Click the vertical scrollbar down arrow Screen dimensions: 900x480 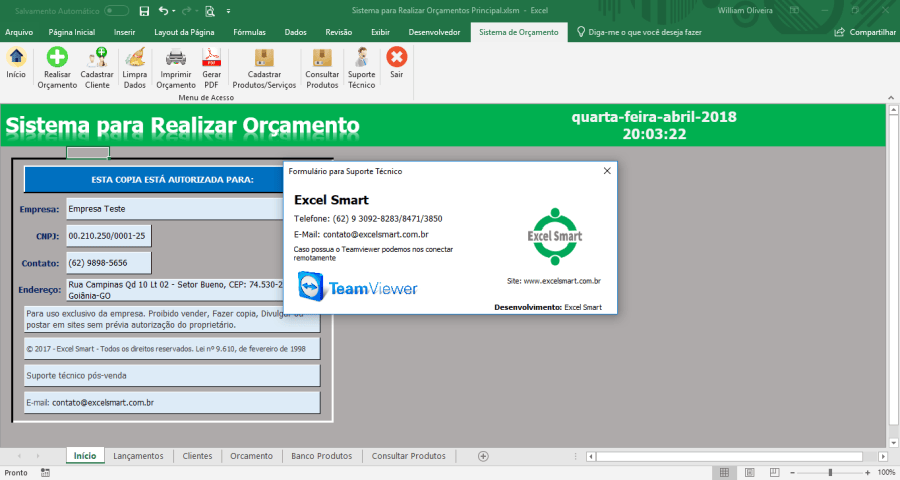tap(893, 443)
